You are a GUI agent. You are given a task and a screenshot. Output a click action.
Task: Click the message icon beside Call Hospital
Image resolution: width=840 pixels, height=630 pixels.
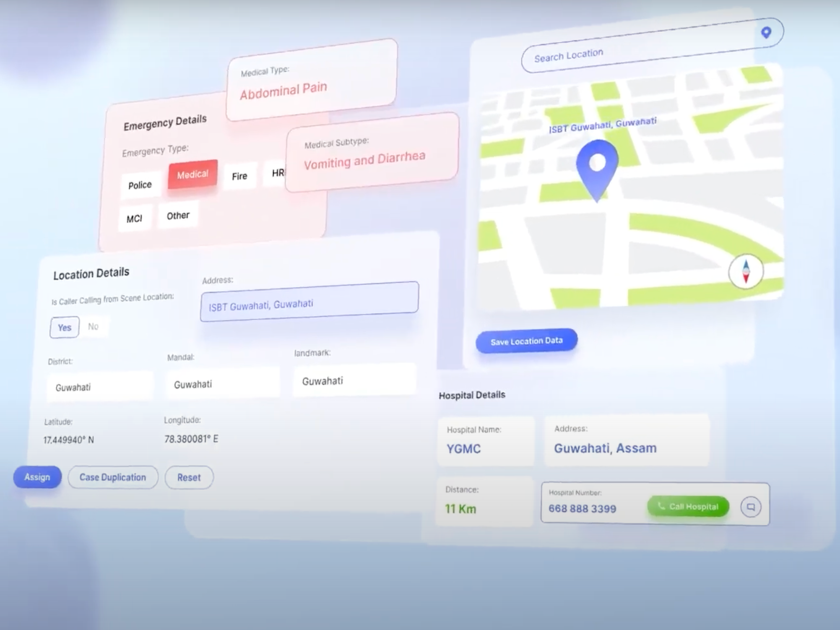(751, 507)
